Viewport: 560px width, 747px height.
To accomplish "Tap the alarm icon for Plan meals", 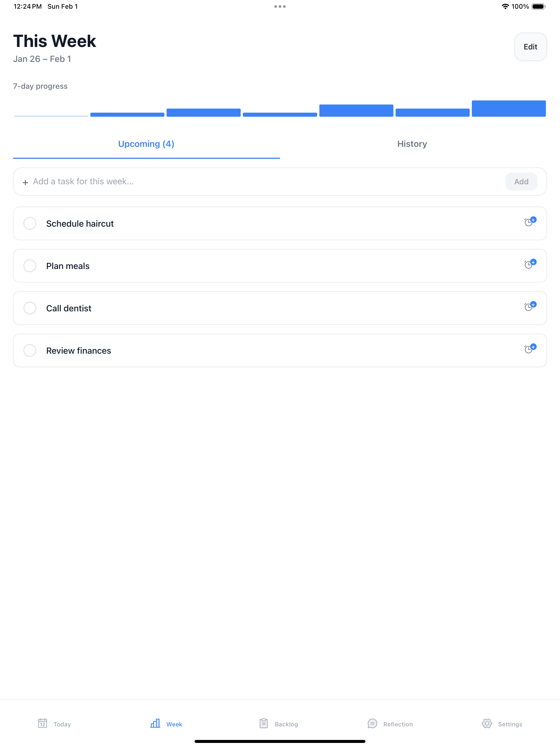I will [530, 264].
